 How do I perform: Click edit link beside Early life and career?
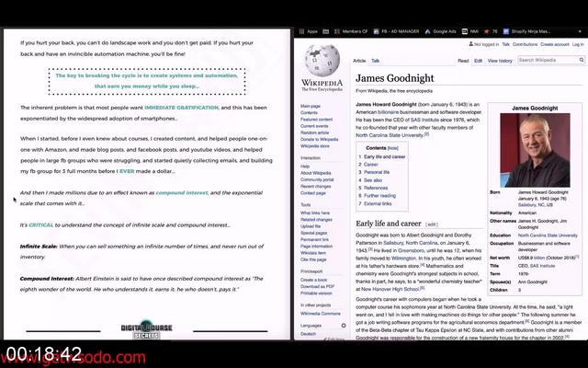click(431, 224)
